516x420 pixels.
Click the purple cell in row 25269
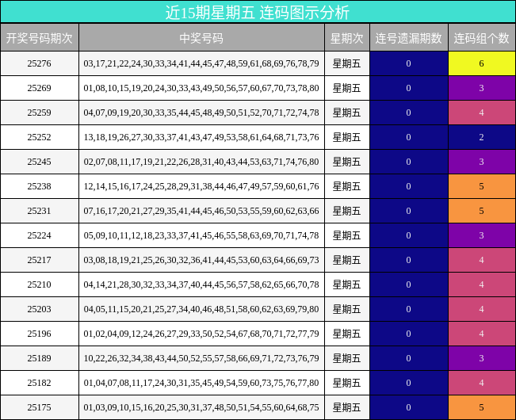[481, 88]
